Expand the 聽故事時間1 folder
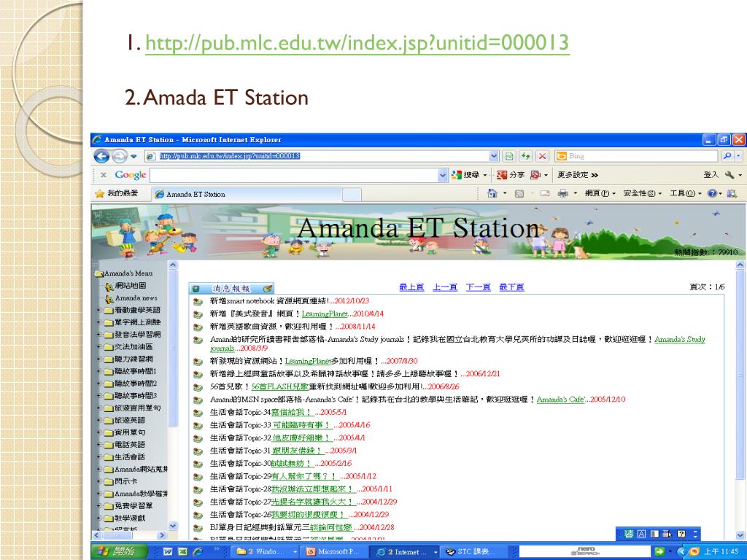Viewport: 747px width, 560px height. pos(99,371)
